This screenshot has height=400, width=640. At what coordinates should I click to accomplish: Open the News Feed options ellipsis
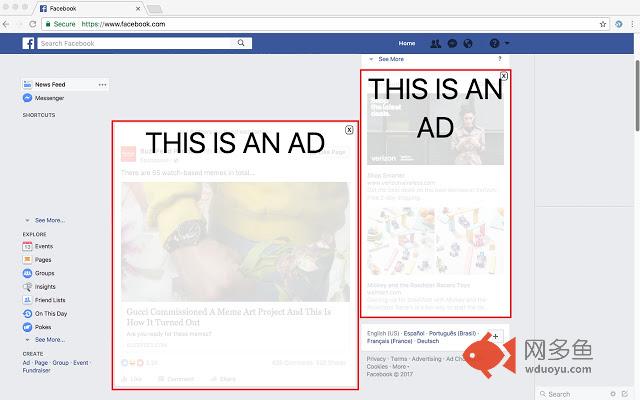click(102, 85)
